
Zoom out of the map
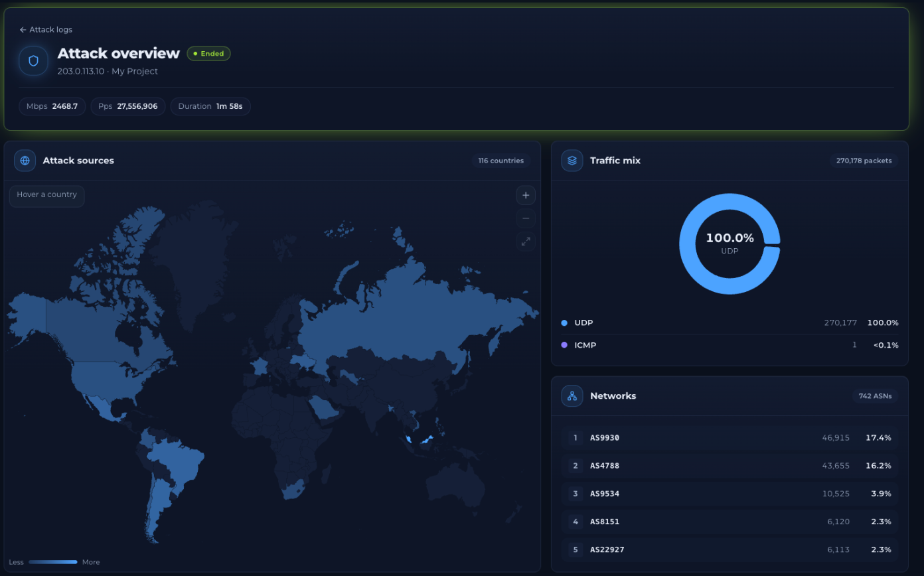526,218
